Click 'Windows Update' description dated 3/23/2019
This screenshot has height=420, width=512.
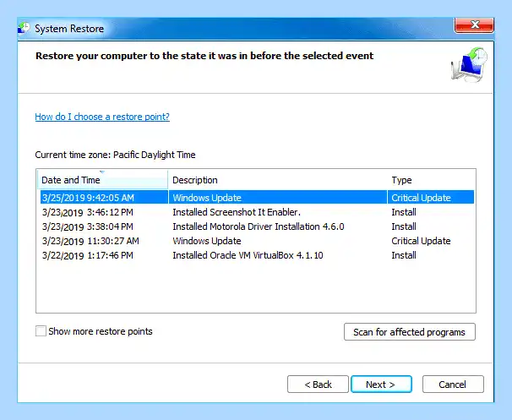tap(207, 241)
